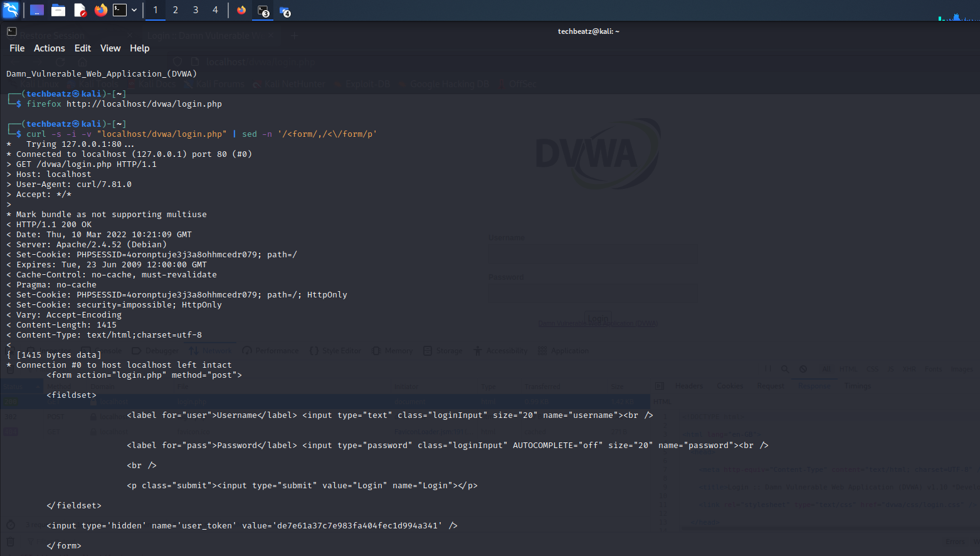
Task: Select the file manager taskbar group badge 4
Action: (x=285, y=10)
